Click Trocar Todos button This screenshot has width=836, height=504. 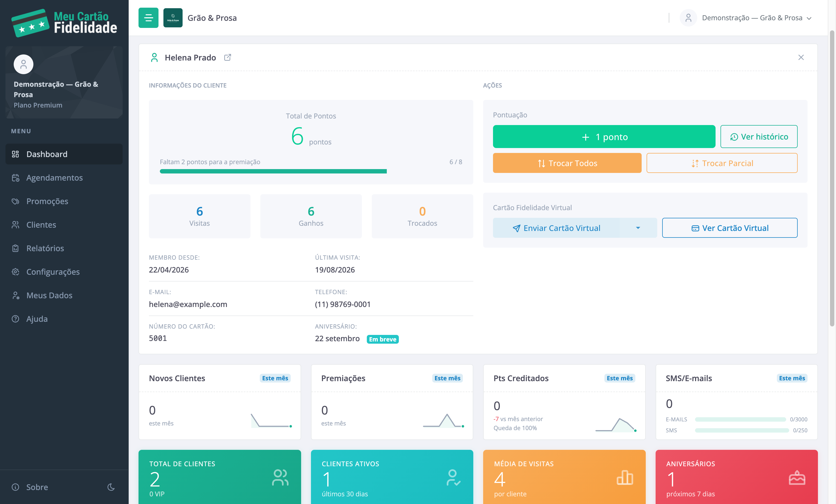(567, 163)
